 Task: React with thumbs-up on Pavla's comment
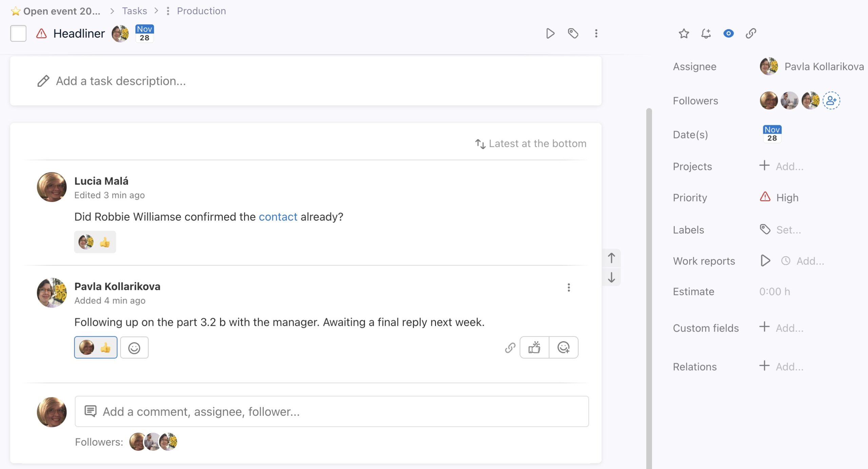coord(534,347)
